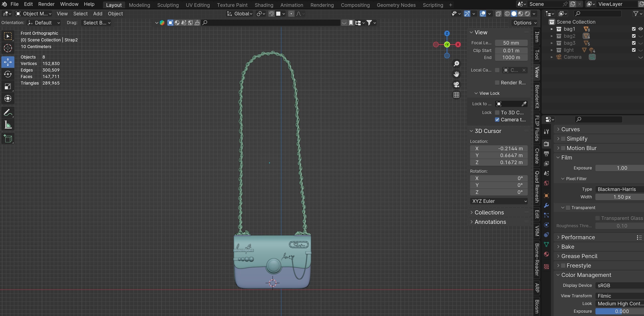
Task: Enable the Motion Blur checkbox
Action: 563,148
